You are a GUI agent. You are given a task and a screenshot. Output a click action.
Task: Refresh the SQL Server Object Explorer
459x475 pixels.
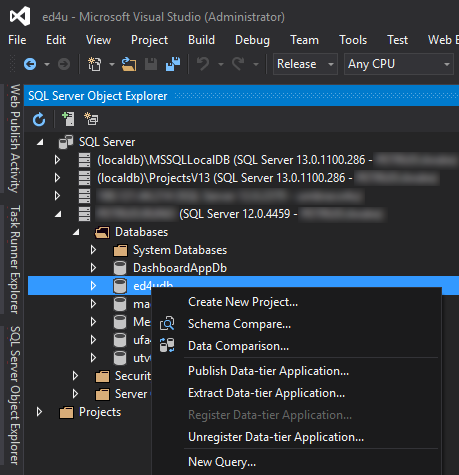click(x=39, y=119)
